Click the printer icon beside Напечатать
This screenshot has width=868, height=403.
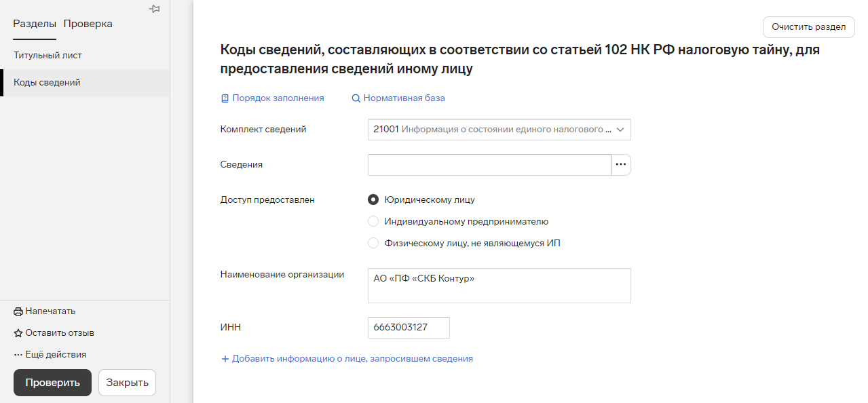pos(18,311)
